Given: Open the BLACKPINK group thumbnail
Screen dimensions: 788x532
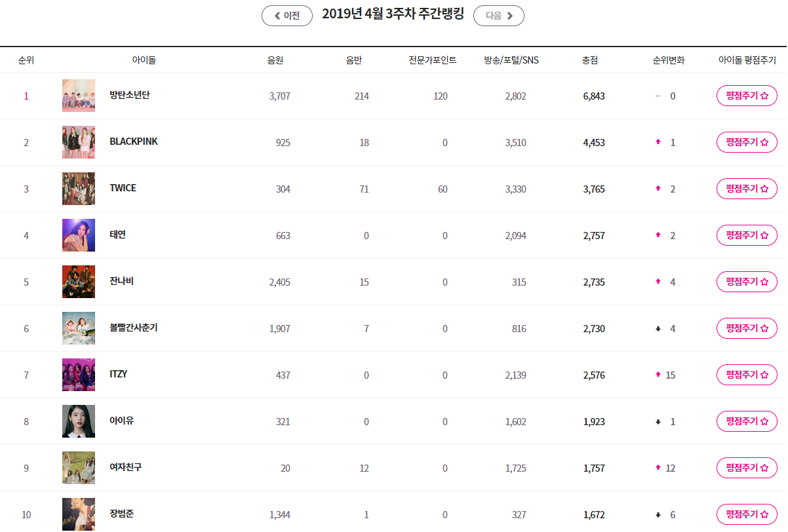Looking at the screenshot, I should tap(79, 142).
